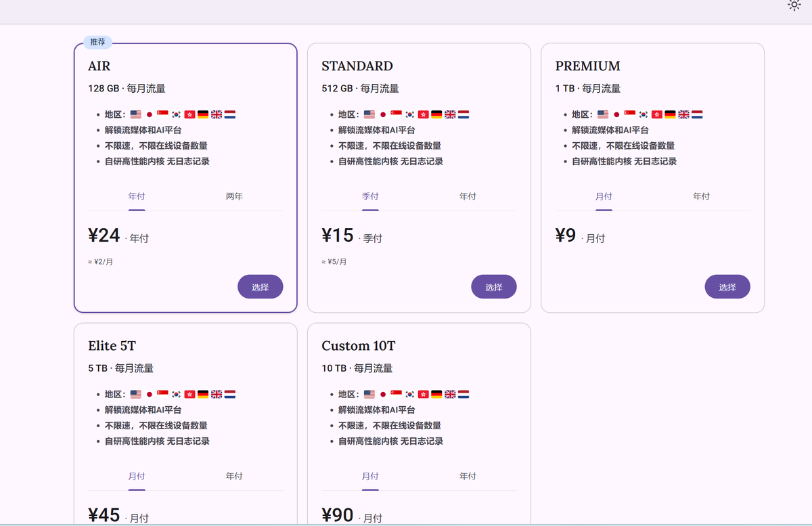Click the PREMIUM plan title
The height and width of the screenshot is (526, 812).
tap(588, 66)
